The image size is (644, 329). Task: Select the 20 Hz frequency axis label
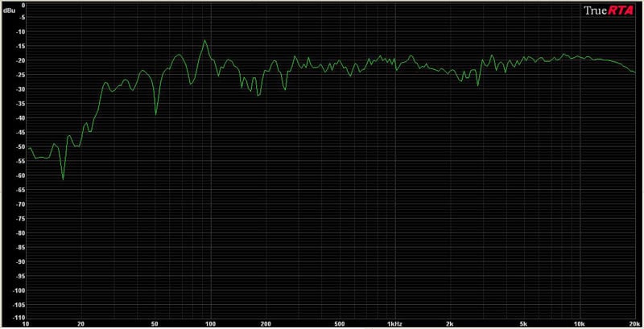pyautogui.click(x=80, y=323)
